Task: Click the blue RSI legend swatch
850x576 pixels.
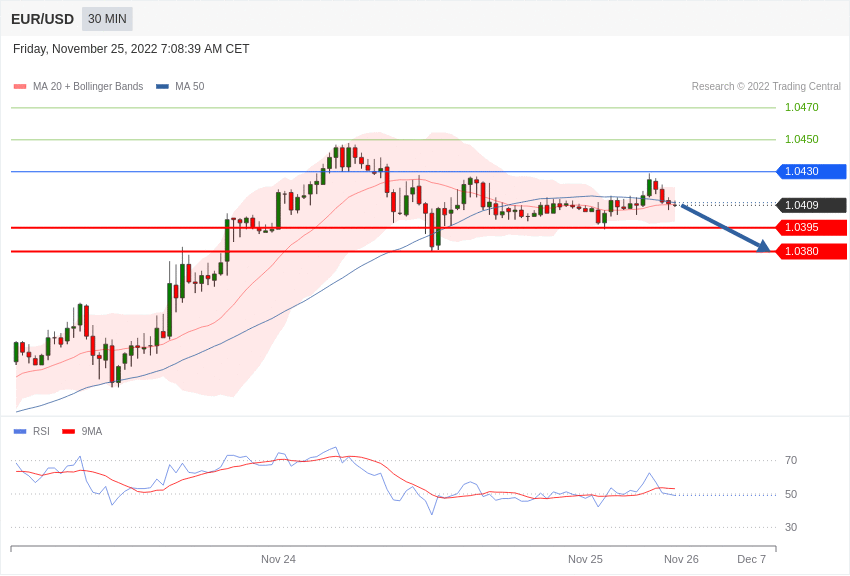Action: pyautogui.click(x=20, y=432)
